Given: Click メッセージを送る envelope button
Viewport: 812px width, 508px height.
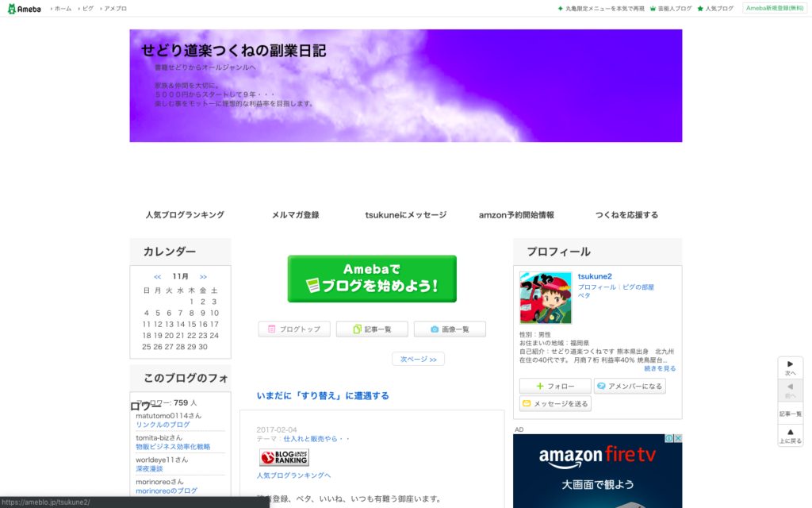Looking at the screenshot, I should pos(555,404).
